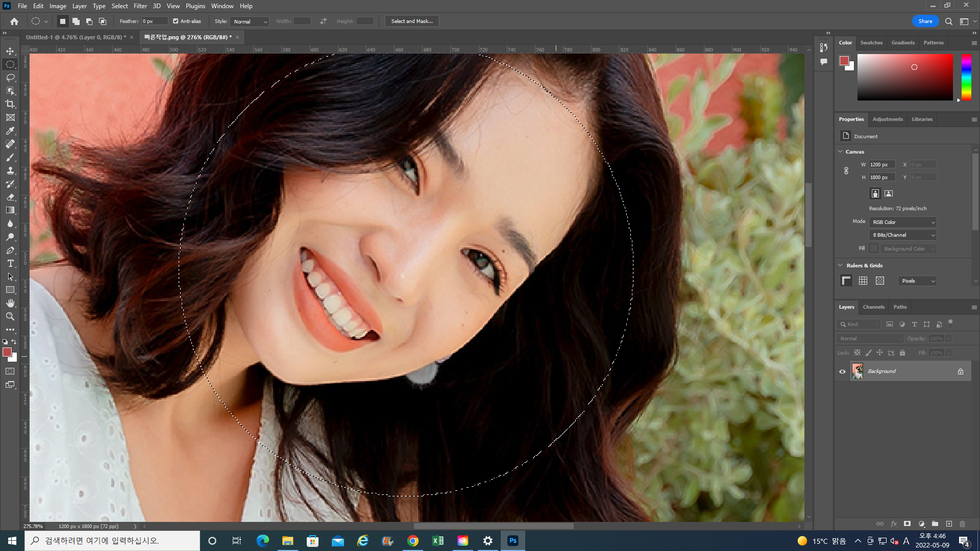Open the Style dropdown set to Normal
The width and height of the screenshot is (980, 551).
point(250,21)
